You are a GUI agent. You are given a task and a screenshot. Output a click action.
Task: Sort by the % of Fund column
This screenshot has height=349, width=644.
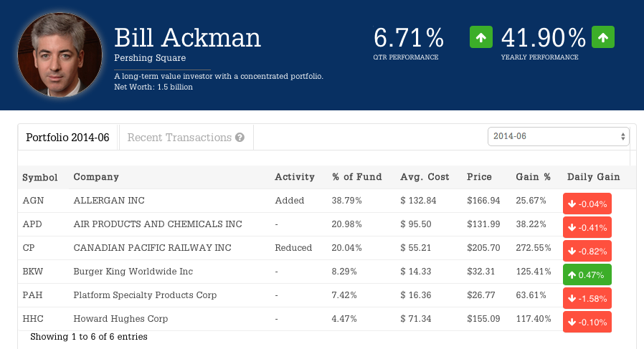(357, 177)
